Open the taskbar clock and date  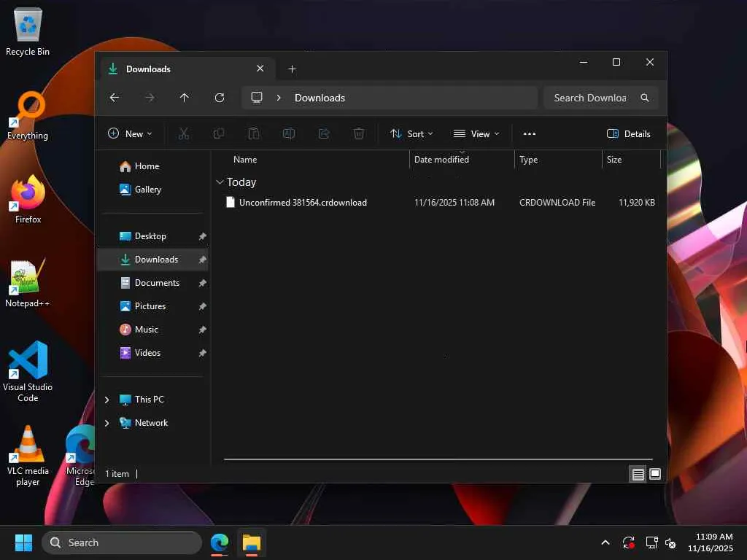[x=711, y=542]
